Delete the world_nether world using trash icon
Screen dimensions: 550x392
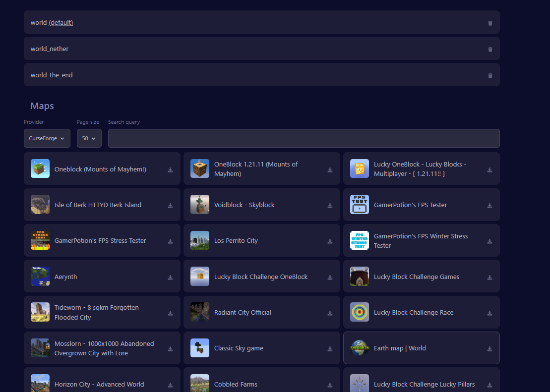[x=490, y=49]
